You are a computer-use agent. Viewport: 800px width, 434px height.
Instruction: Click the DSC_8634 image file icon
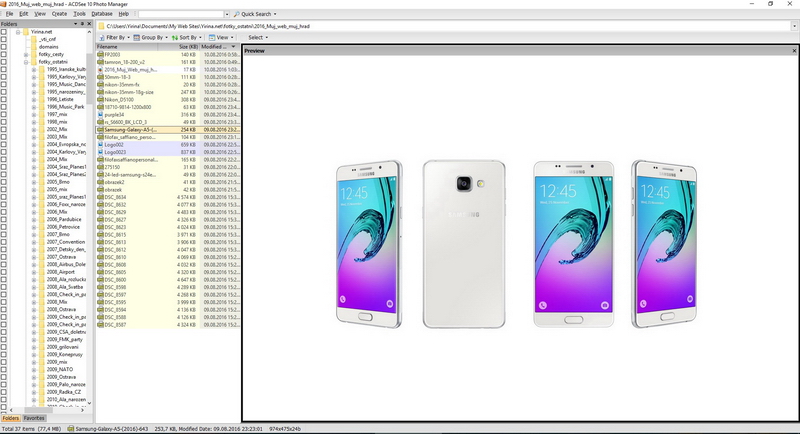point(100,197)
